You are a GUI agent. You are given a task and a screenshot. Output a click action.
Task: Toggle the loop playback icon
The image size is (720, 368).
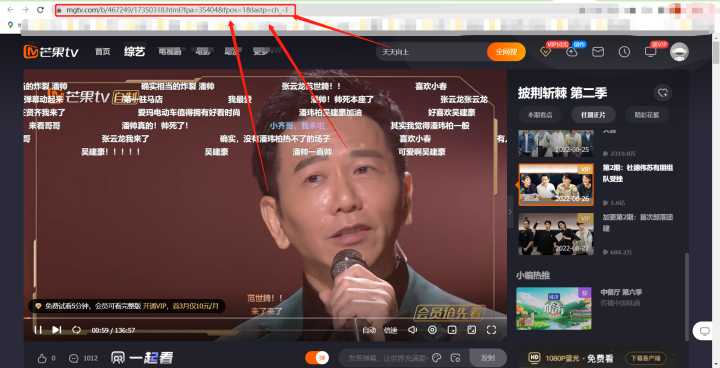(x=76, y=330)
